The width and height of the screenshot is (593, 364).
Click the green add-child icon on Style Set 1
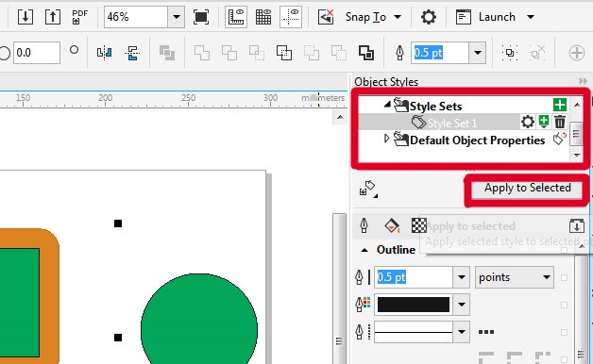click(544, 122)
